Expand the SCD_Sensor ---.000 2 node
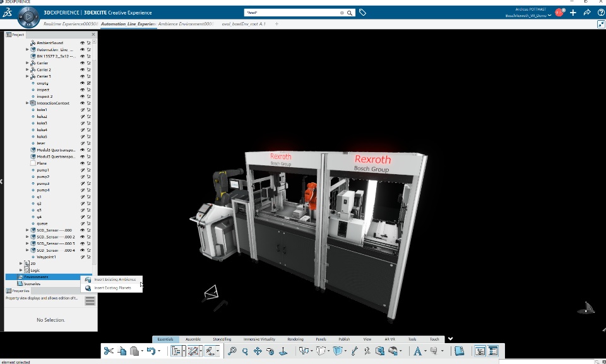The image size is (606, 364). click(x=27, y=237)
